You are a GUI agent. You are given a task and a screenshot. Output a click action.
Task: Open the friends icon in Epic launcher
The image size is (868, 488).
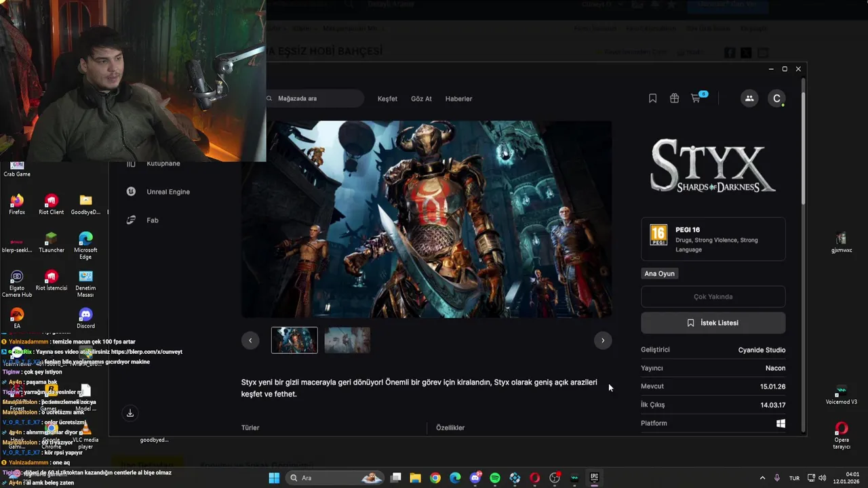(x=749, y=98)
